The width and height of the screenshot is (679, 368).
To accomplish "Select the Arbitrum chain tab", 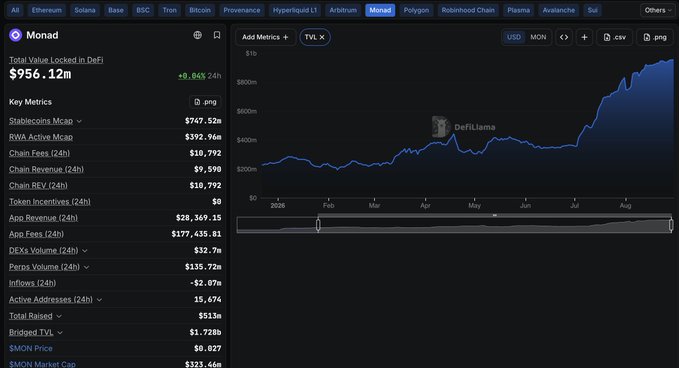I will pos(343,10).
